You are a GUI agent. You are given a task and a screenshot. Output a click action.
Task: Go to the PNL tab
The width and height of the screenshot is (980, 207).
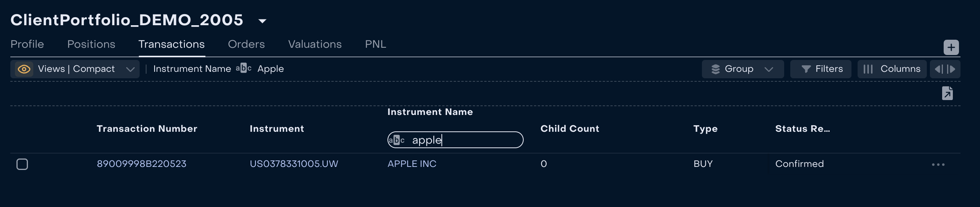point(375,44)
